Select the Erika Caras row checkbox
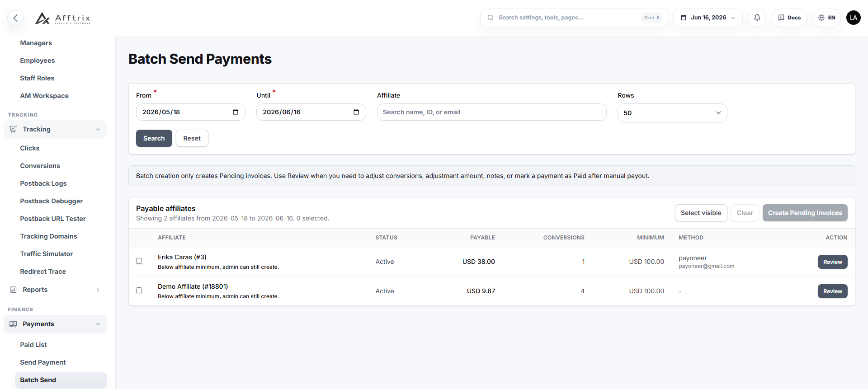This screenshot has width=868, height=389. [x=139, y=261]
